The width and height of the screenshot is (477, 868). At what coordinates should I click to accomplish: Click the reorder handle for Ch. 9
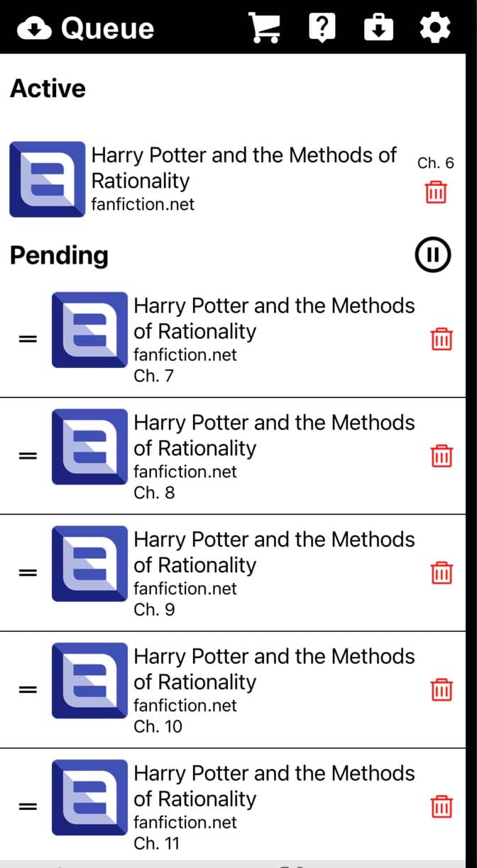(x=28, y=573)
